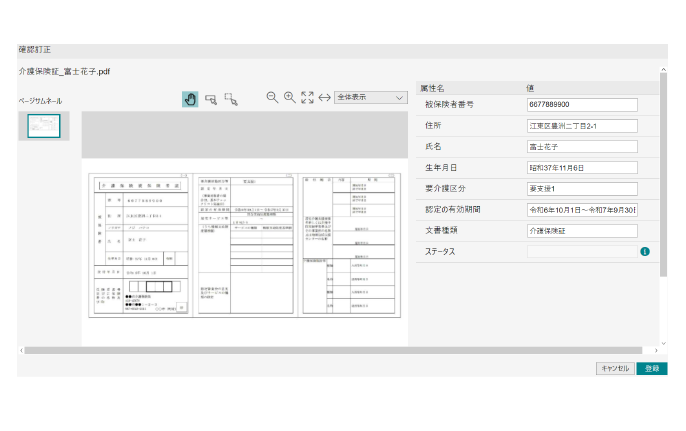Click the ステータス value field
Image resolution: width=686 pixels, height=431 pixels.
[582, 252]
